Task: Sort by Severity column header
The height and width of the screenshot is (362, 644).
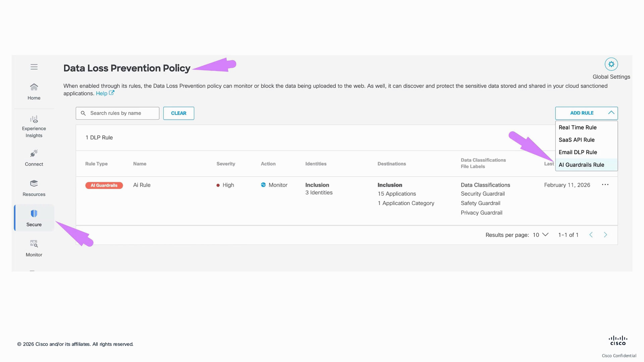Action: pos(226,164)
